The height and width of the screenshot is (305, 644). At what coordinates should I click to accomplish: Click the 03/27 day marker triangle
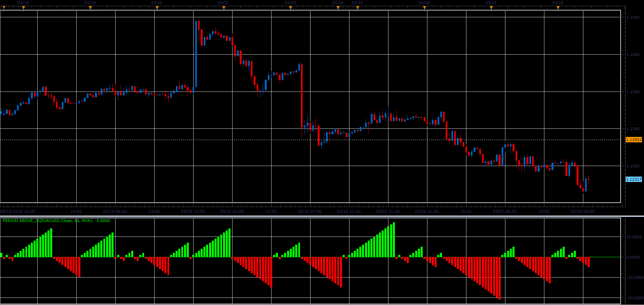(491, 8)
